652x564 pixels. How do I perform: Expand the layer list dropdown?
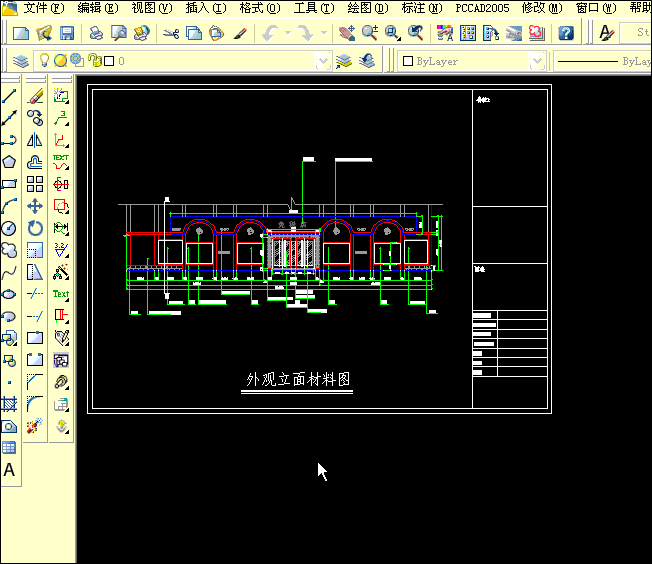pos(323,61)
